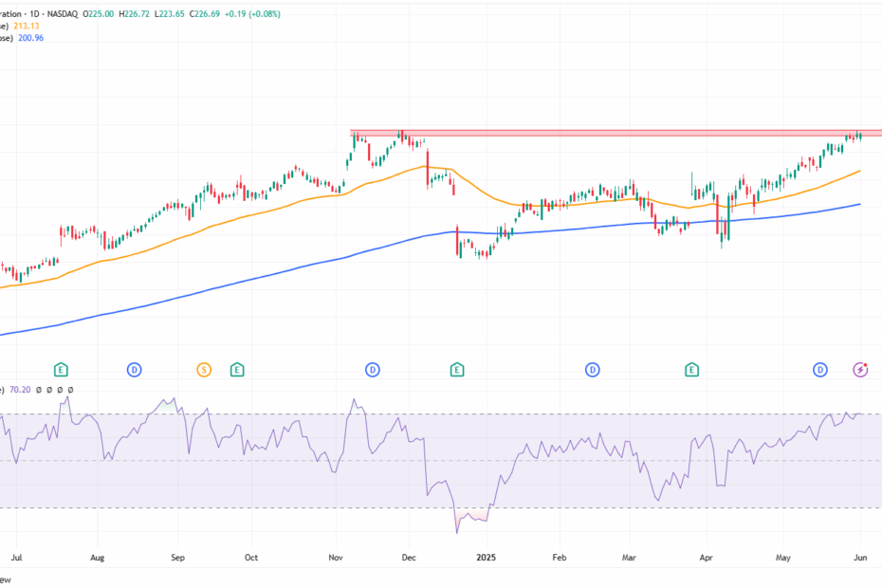Open the purple lightning latest-news marker
The image size is (882, 588).
pyautogui.click(x=861, y=369)
